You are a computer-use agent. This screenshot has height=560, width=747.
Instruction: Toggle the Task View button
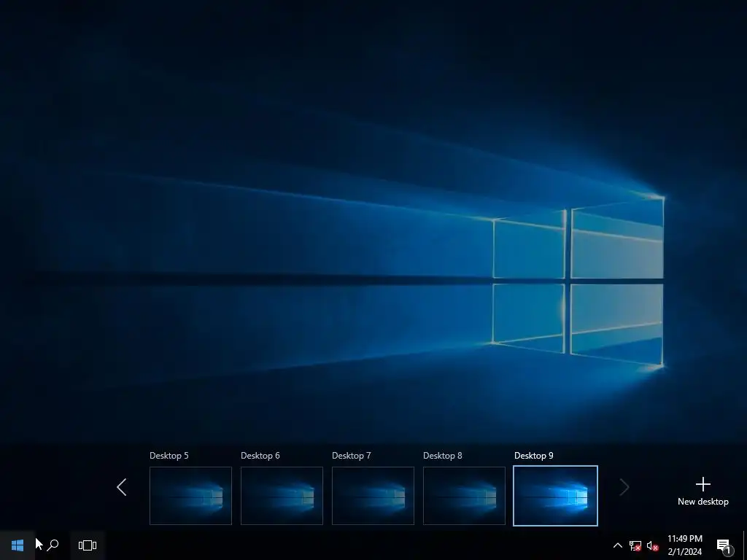coord(88,545)
